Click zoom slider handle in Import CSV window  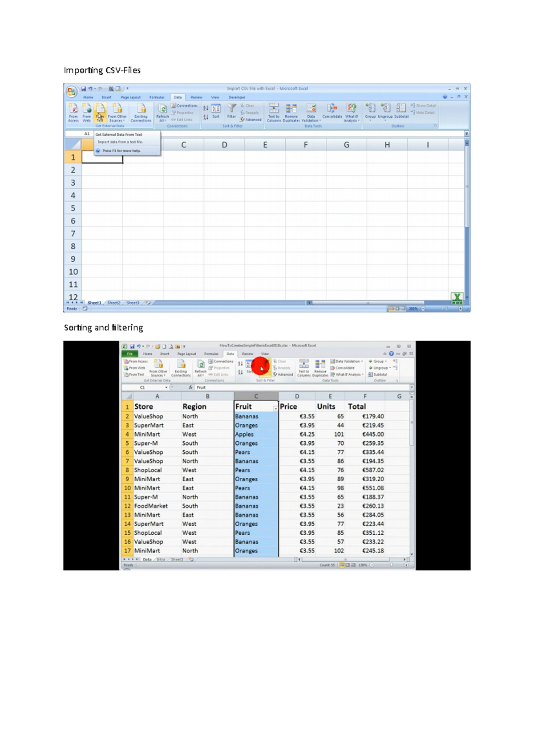pos(445,309)
